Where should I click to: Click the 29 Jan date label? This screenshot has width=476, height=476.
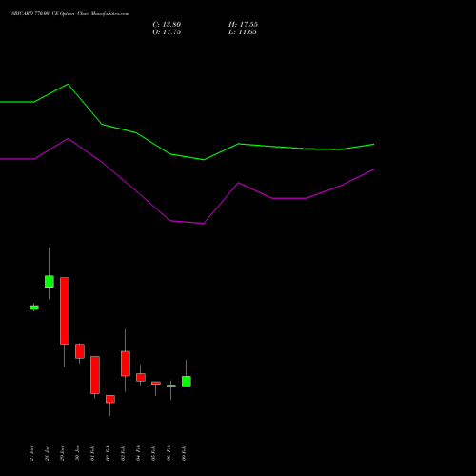[x=62, y=453]
